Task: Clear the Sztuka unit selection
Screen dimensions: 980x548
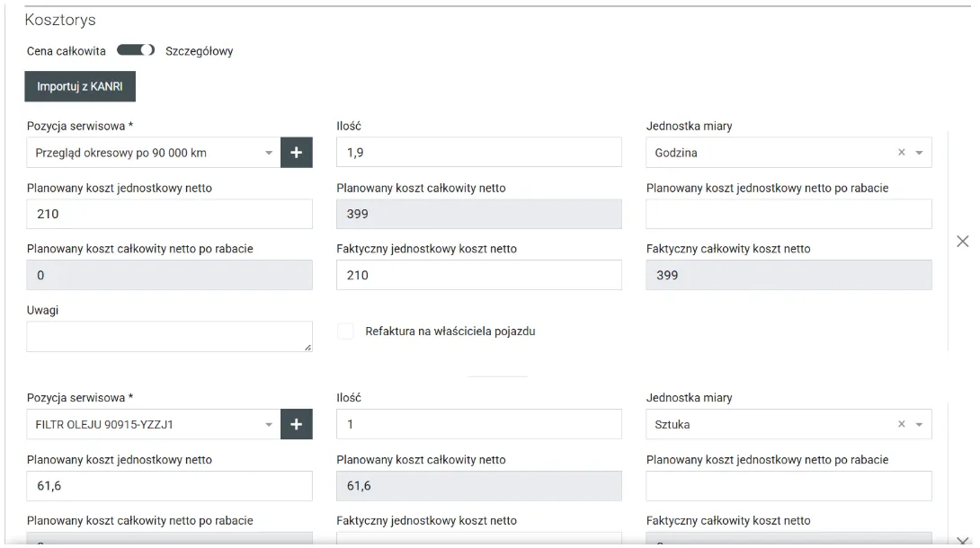Action: point(902,424)
